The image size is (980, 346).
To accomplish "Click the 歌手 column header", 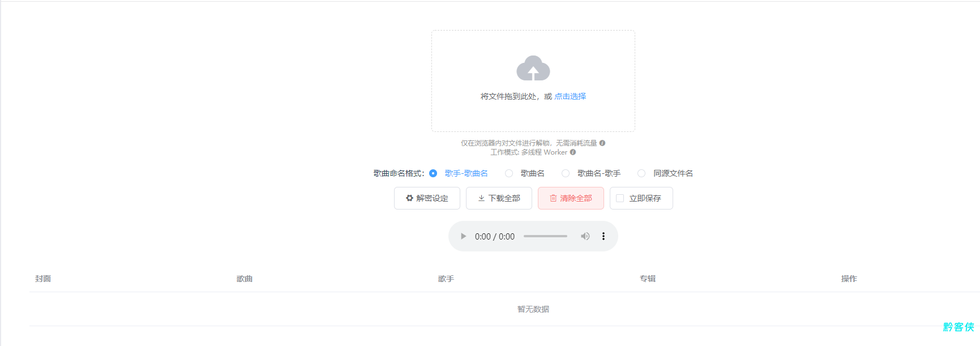I will pos(446,279).
